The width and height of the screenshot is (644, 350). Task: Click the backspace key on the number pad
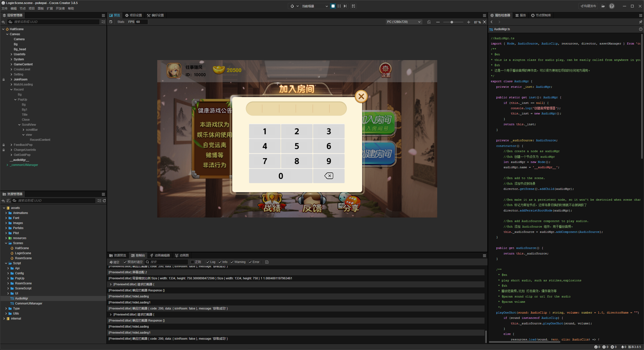coord(329,176)
